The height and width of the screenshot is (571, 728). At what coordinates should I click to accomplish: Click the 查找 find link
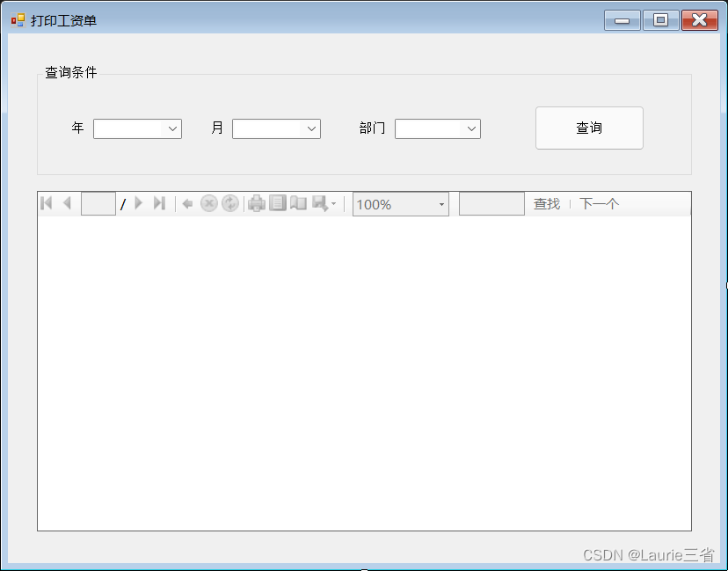coord(547,204)
